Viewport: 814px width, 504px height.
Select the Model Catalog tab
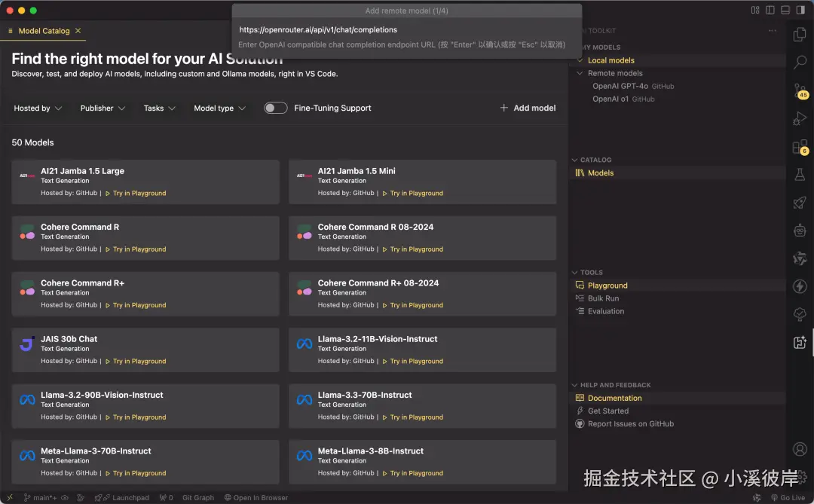pyautogui.click(x=44, y=31)
